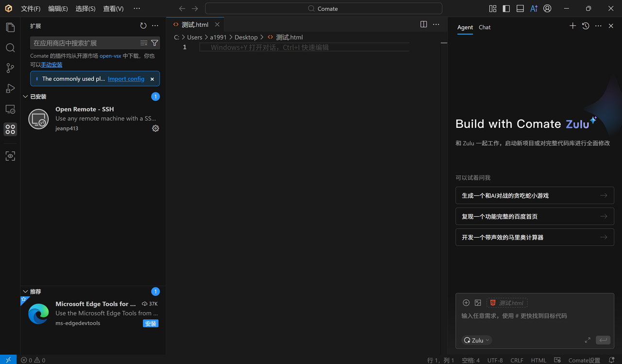Open the Zulu model dropdown

click(477, 340)
